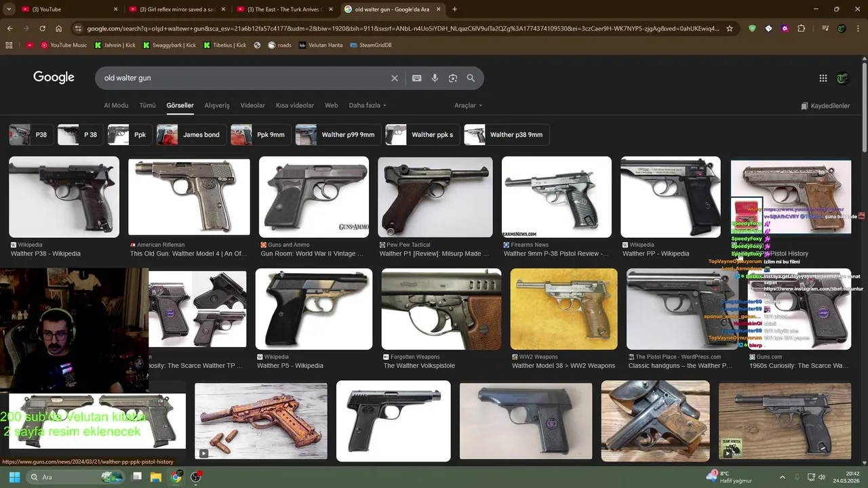Switch to The East - The Turk Arrives tab
This screenshot has width=868, height=488.
coord(285,9)
